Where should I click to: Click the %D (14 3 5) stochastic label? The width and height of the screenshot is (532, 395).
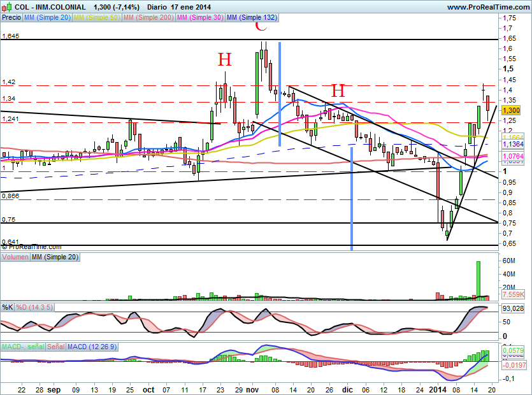[x=35, y=307]
